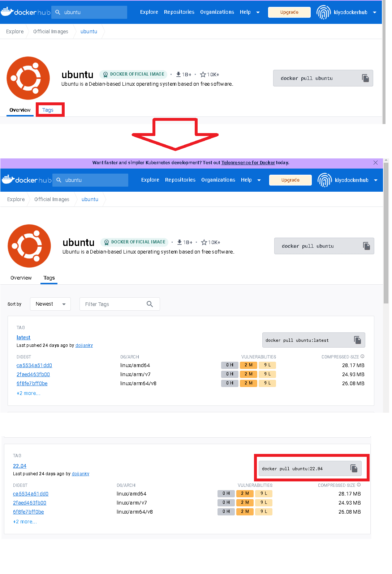Screen dimensions: 392x574
Task: Click Docker Hub logo below the purple banner
Action: point(26,180)
